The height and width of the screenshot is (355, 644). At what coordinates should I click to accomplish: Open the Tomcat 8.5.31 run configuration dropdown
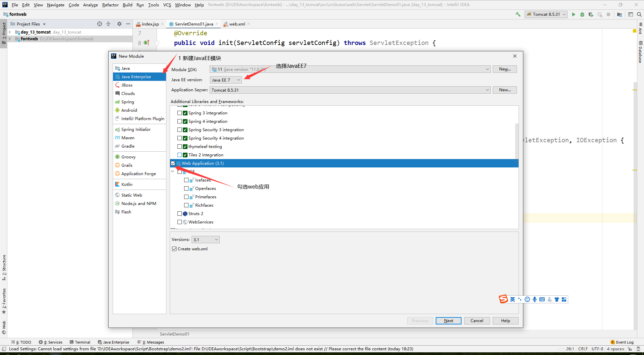(x=546, y=14)
